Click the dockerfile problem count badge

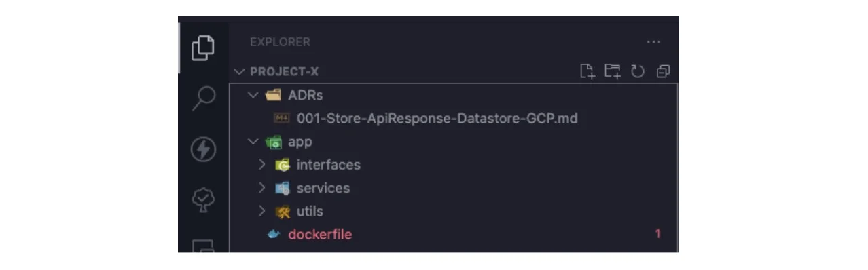point(658,234)
